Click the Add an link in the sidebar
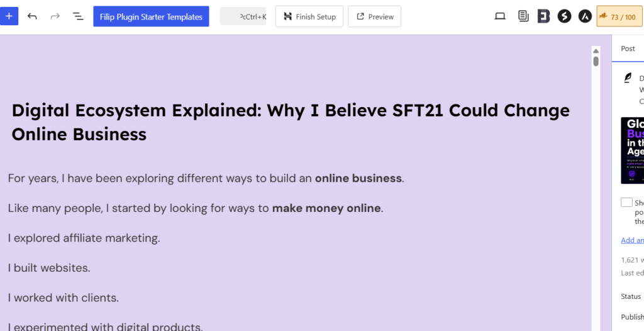This screenshot has width=644, height=331. [x=633, y=240]
